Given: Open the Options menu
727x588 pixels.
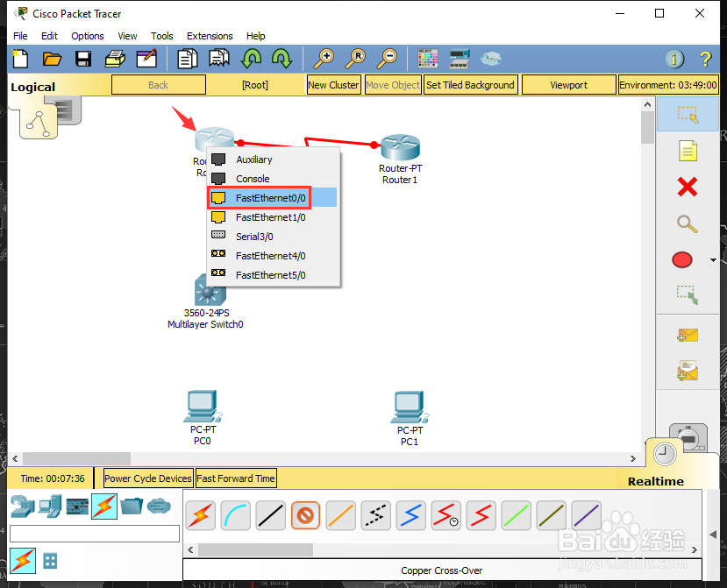Looking at the screenshot, I should pyautogui.click(x=87, y=36).
